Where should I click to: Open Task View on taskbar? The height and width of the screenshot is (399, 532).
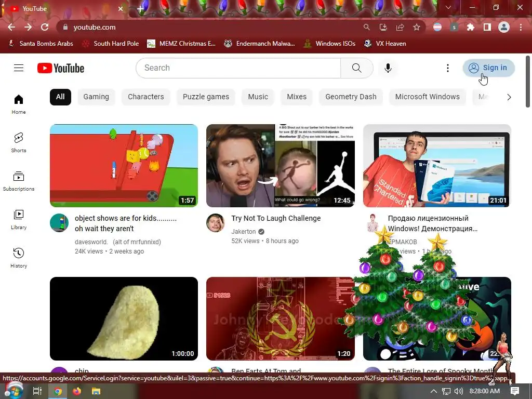(37, 391)
